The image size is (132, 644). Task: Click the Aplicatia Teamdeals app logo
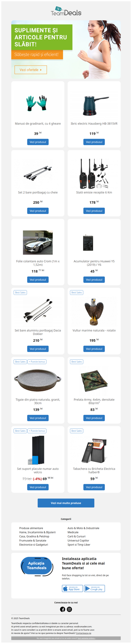[x=37, y=566]
